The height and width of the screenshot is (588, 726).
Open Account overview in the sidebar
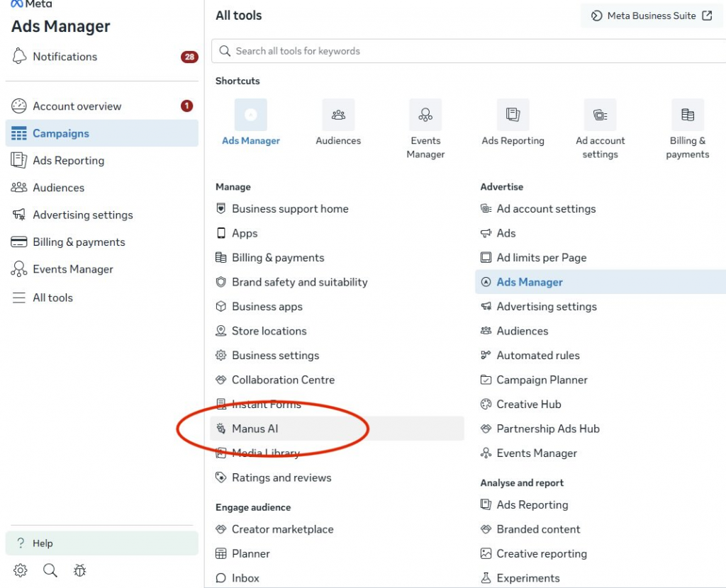coord(77,106)
